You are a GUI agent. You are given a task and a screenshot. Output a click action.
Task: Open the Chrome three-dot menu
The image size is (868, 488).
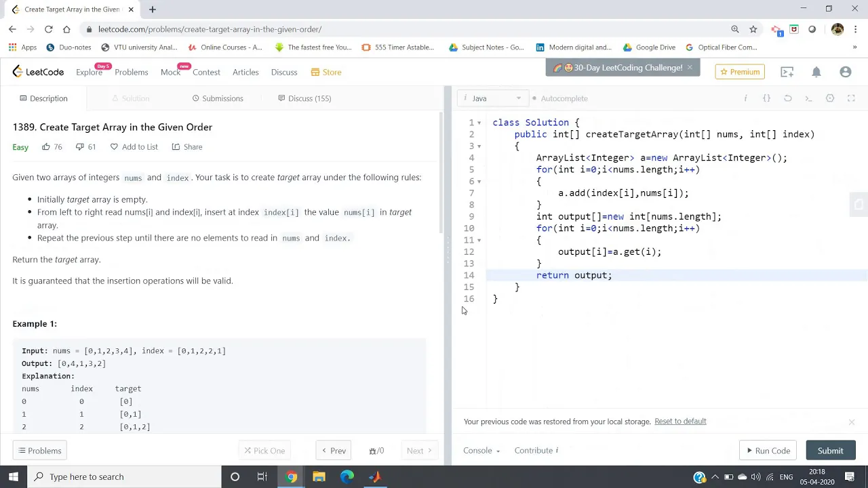[x=856, y=29]
